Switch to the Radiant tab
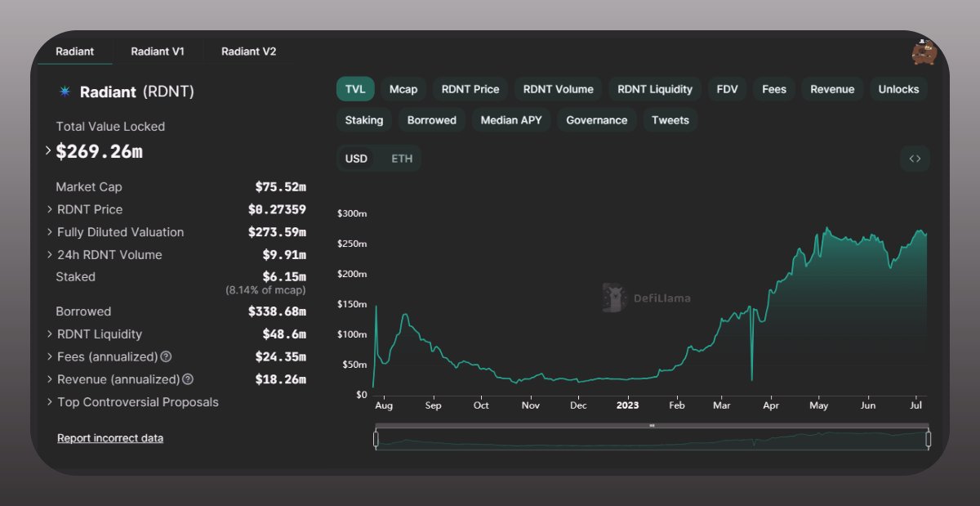This screenshot has width=980, height=506. pos(74,51)
